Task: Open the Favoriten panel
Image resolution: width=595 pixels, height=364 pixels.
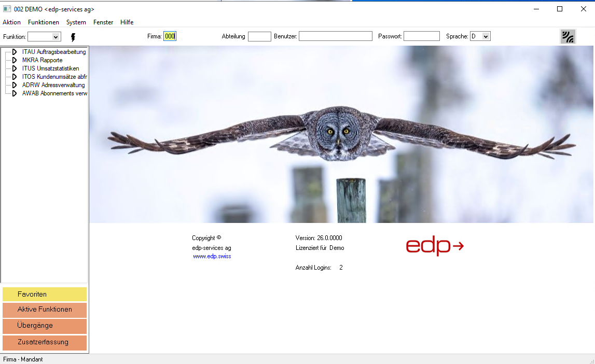Action: tap(44, 293)
